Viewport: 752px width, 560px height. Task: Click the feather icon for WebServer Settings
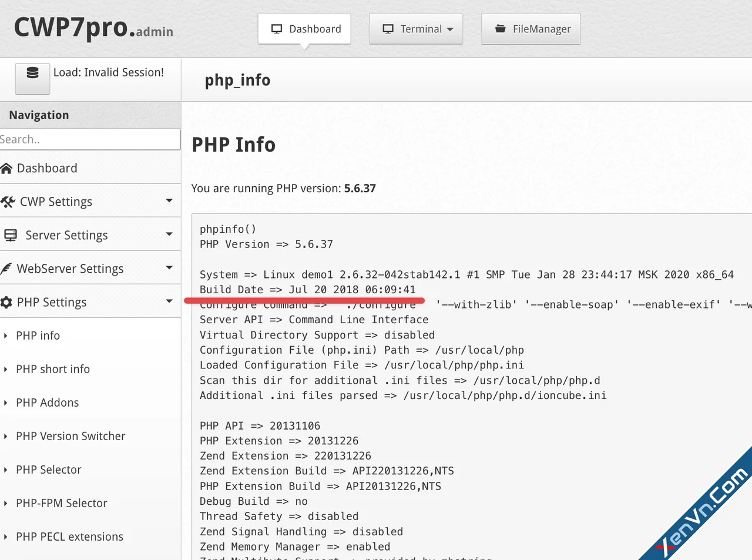point(6,269)
